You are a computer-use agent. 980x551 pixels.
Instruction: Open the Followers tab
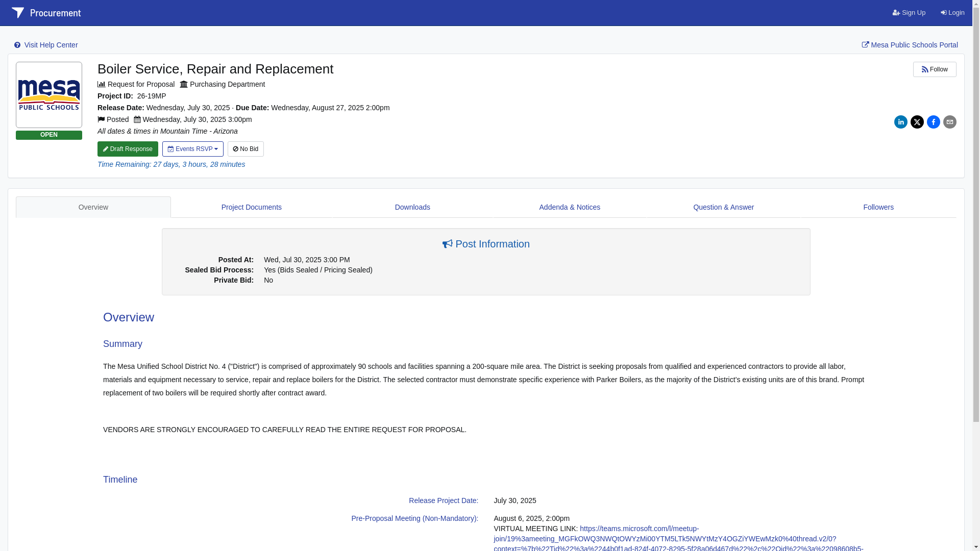(x=878, y=207)
